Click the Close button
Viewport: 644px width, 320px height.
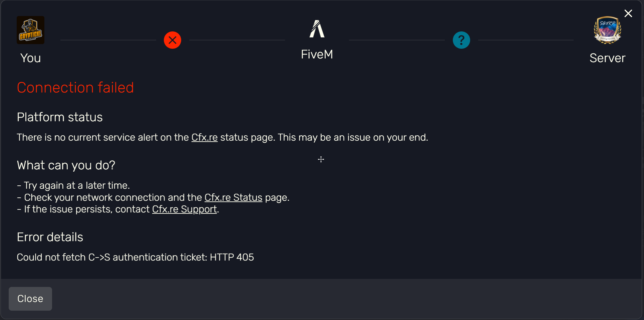pos(30,299)
